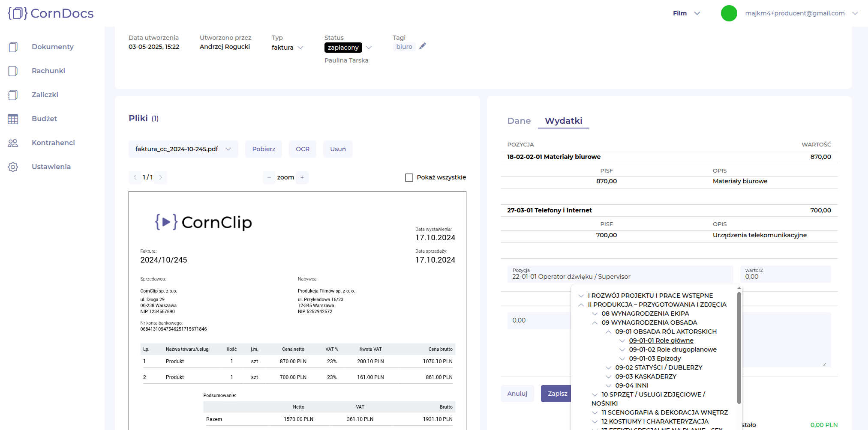Switch to the Dane tab
This screenshot has width=868, height=430.
pos(519,121)
